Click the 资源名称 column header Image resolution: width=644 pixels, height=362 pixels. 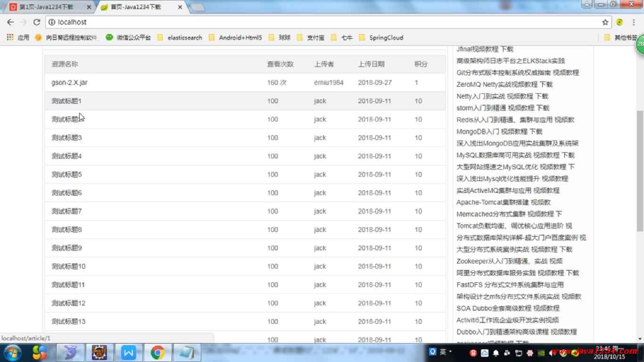(65, 64)
